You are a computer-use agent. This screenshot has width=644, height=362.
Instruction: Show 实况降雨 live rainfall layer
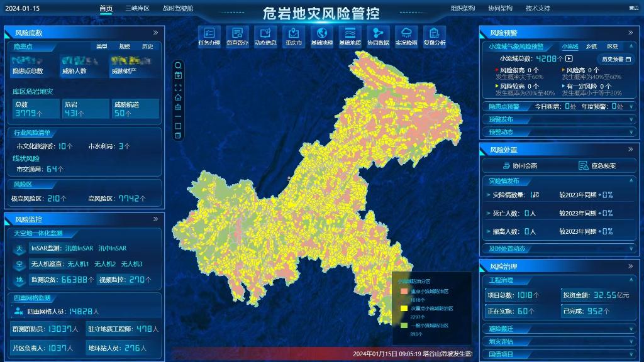point(406,36)
